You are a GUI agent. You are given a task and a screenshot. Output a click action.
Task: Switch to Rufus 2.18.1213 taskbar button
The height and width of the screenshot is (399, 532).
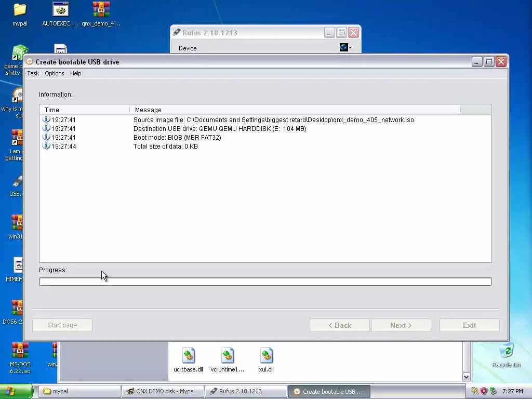[x=246, y=391]
